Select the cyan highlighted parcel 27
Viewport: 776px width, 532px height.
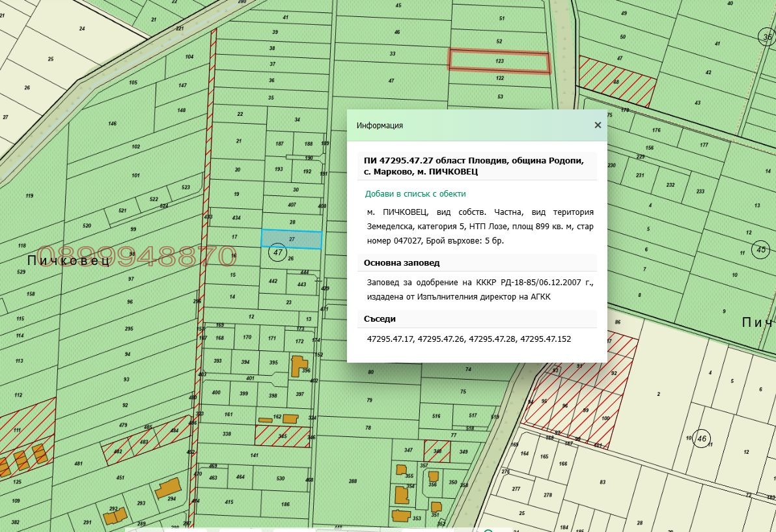[292, 240]
